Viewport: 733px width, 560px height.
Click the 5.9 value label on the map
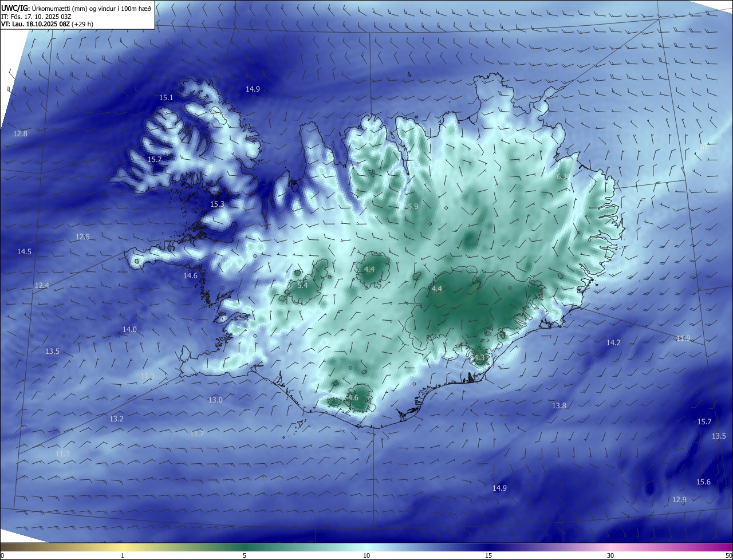(x=413, y=206)
